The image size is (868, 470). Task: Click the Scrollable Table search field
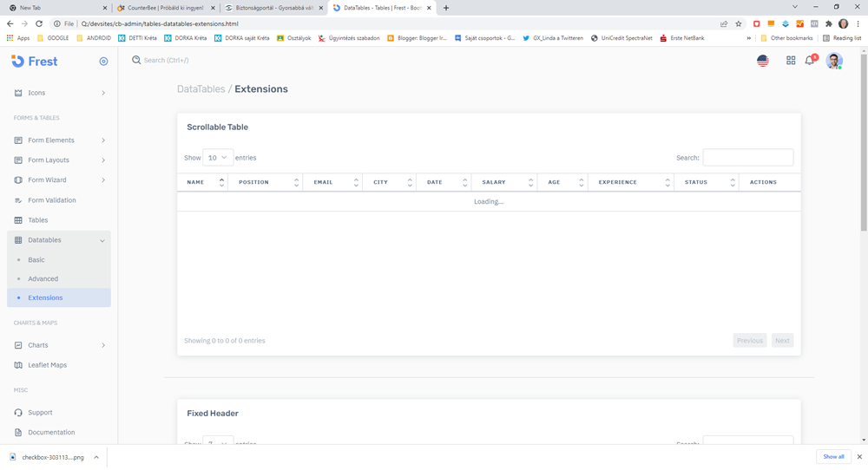(747, 158)
